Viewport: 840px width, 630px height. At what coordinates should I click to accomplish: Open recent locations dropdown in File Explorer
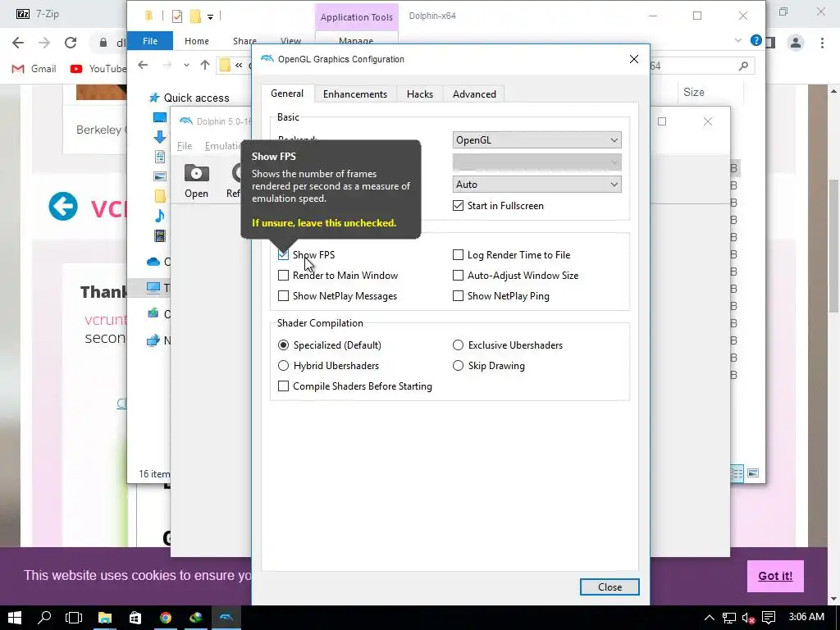[186, 66]
